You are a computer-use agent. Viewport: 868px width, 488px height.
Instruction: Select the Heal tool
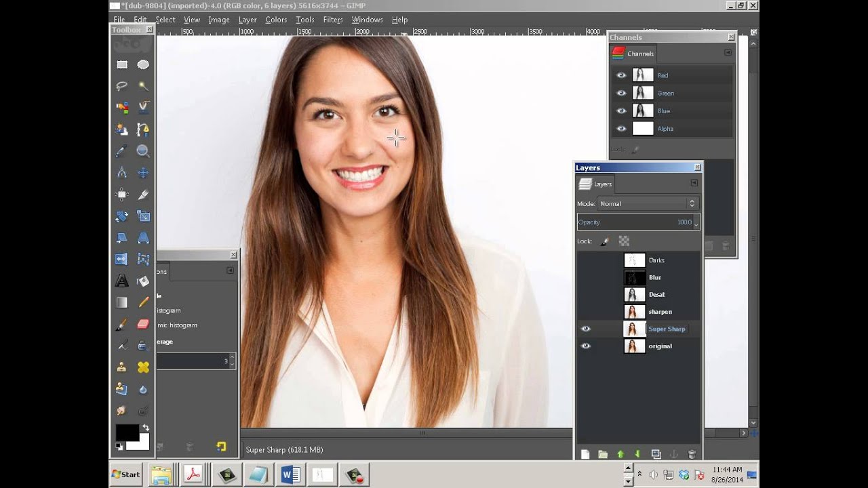coord(143,367)
